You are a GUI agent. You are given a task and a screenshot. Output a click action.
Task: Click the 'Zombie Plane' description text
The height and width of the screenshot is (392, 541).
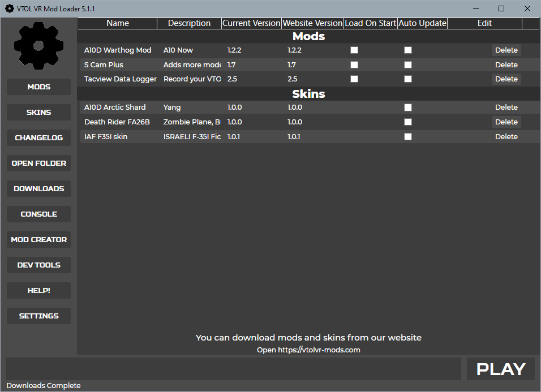[x=192, y=122]
